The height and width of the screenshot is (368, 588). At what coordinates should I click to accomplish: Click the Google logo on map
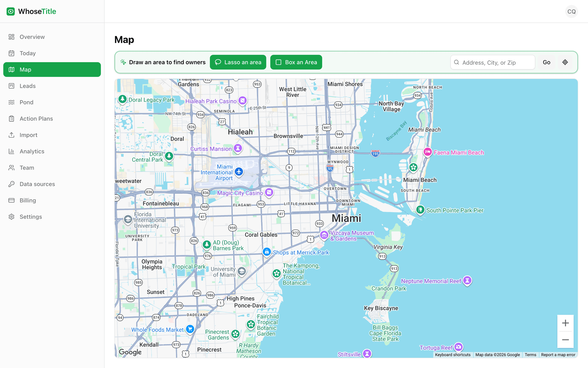point(130,352)
